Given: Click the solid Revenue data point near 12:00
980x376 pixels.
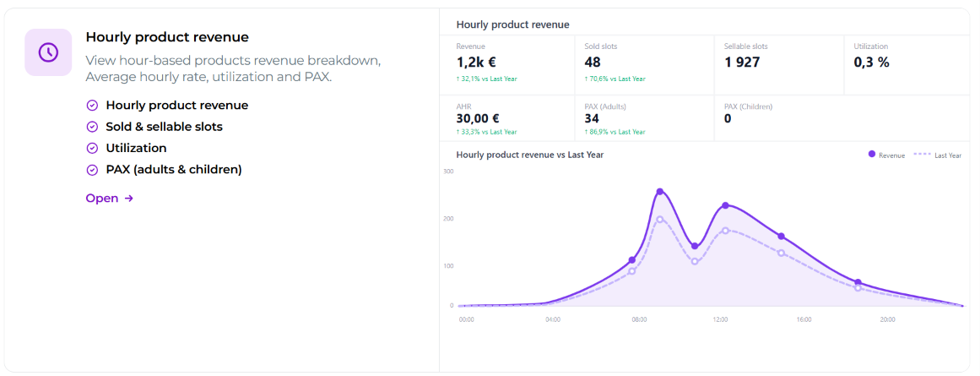Looking at the screenshot, I should click(726, 205).
